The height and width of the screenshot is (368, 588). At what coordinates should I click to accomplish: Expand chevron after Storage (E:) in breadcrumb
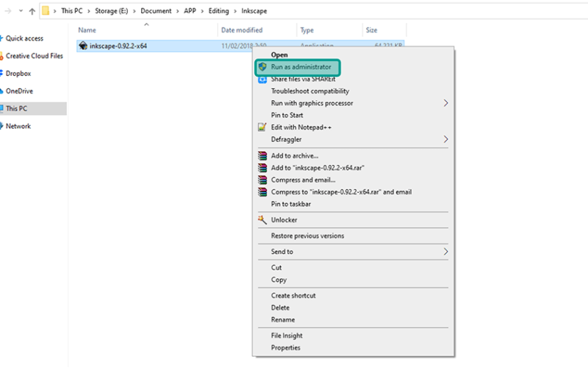click(135, 11)
